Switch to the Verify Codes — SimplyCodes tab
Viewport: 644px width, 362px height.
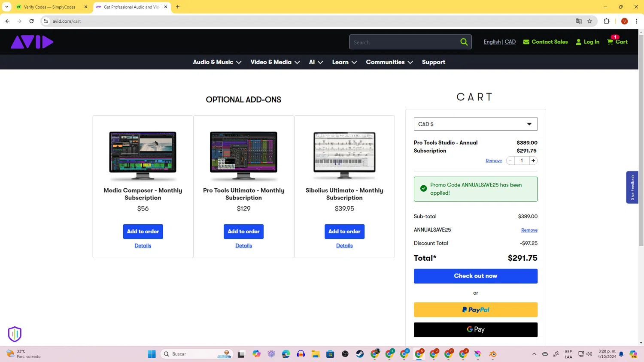tap(49, 7)
